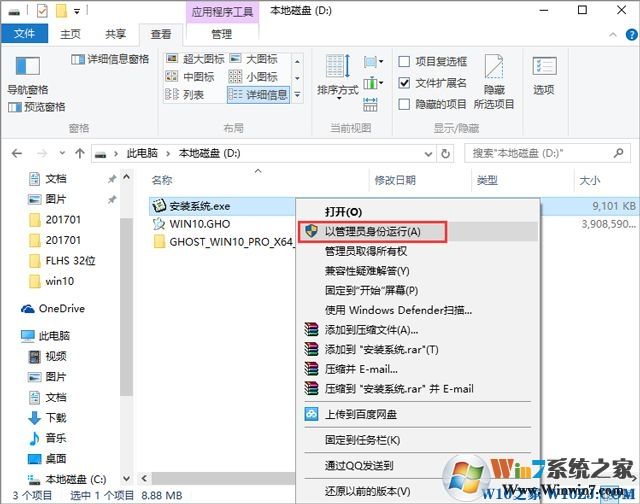This screenshot has width=640, height=504.
Task: Select Run as administrator (以管理员身份运行)
Action: tap(372, 231)
